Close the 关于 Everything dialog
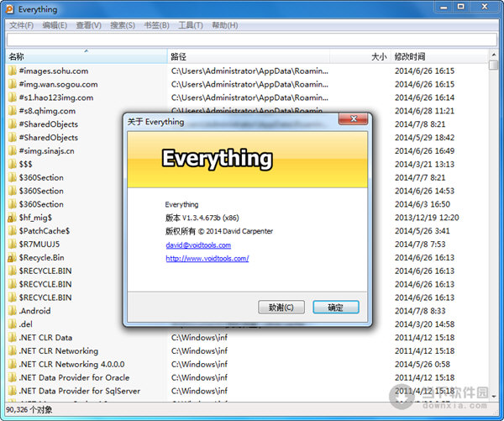This screenshot has width=504, height=421. (x=354, y=119)
